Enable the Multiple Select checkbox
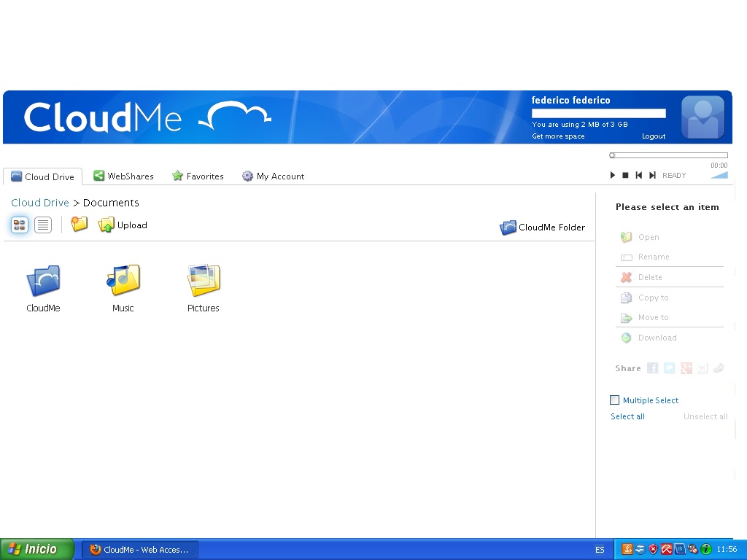747x560 pixels. [x=614, y=400]
